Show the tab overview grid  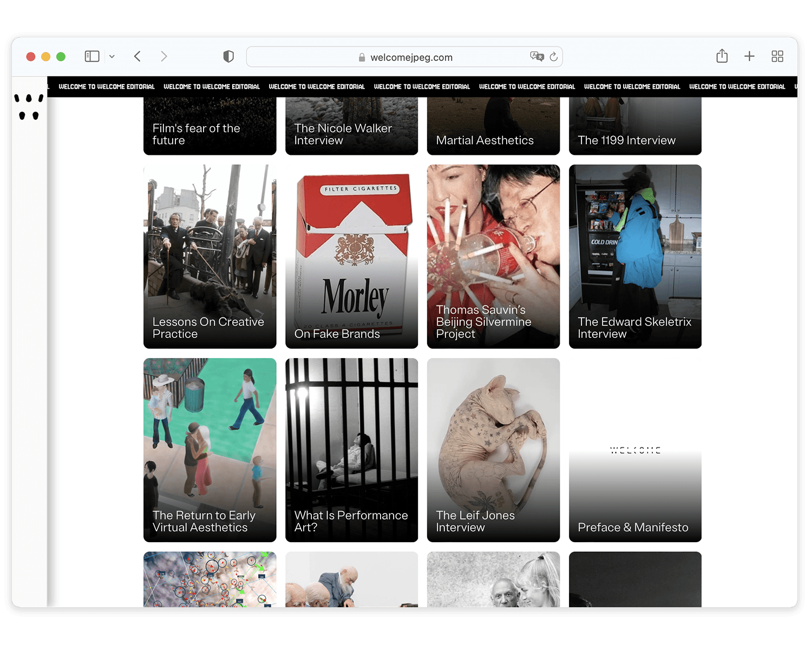777,56
